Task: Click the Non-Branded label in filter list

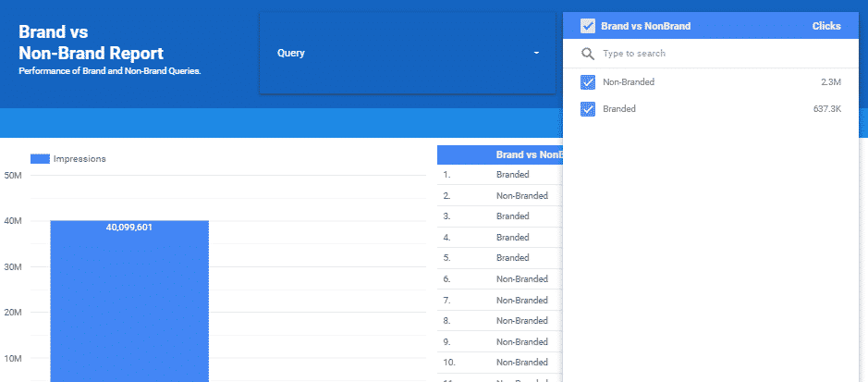Action: pos(629,82)
